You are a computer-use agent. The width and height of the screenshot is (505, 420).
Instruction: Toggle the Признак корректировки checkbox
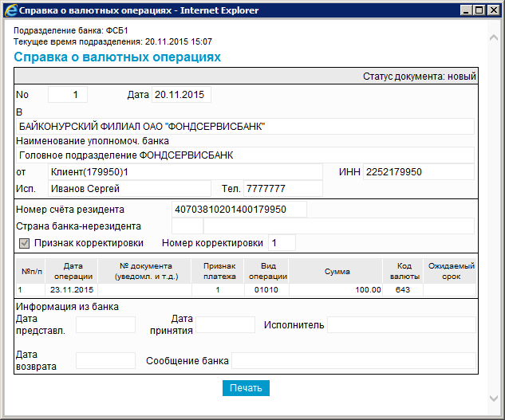24,242
